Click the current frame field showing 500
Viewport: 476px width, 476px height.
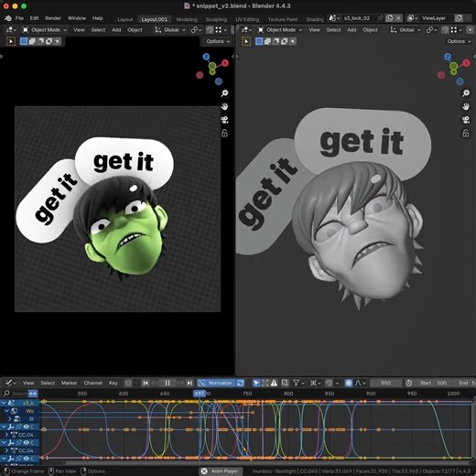pyautogui.click(x=385, y=383)
